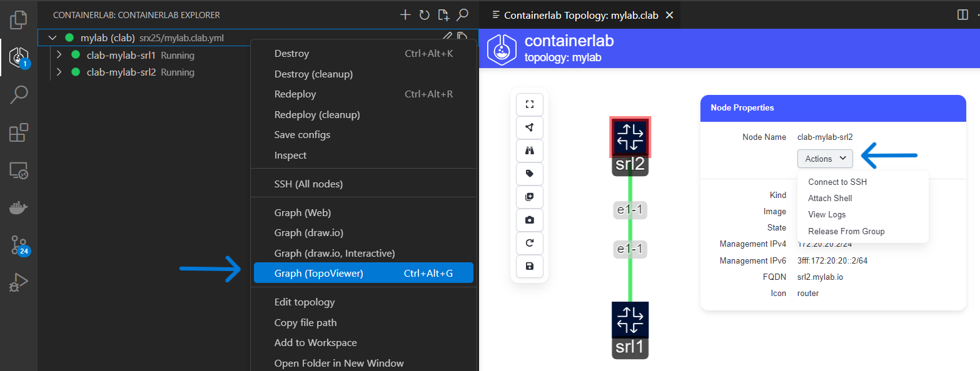Click the fit-to-screen icon in TopoViewer toolbar

click(x=529, y=104)
